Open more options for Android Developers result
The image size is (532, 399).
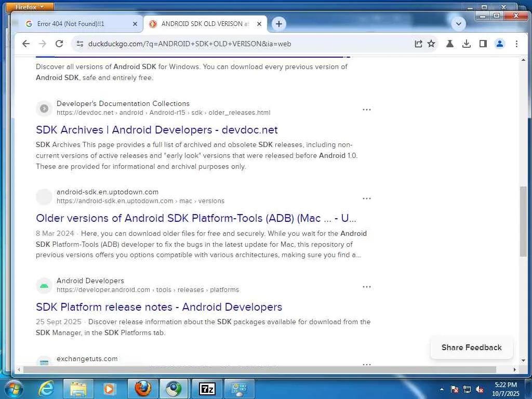coord(367,287)
